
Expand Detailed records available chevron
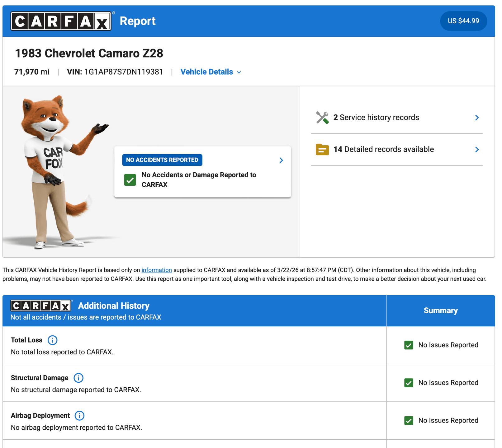(x=477, y=150)
